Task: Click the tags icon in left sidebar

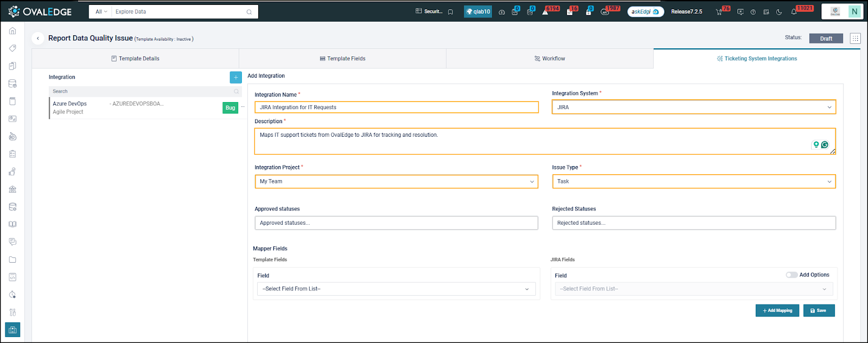Action: (12, 48)
